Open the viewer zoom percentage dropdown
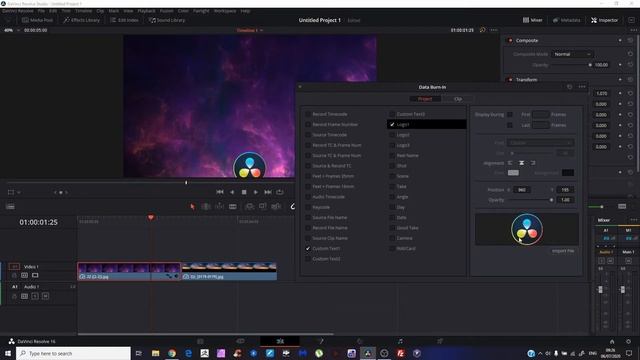The height and width of the screenshot is (360, 640). click(12, 30)
